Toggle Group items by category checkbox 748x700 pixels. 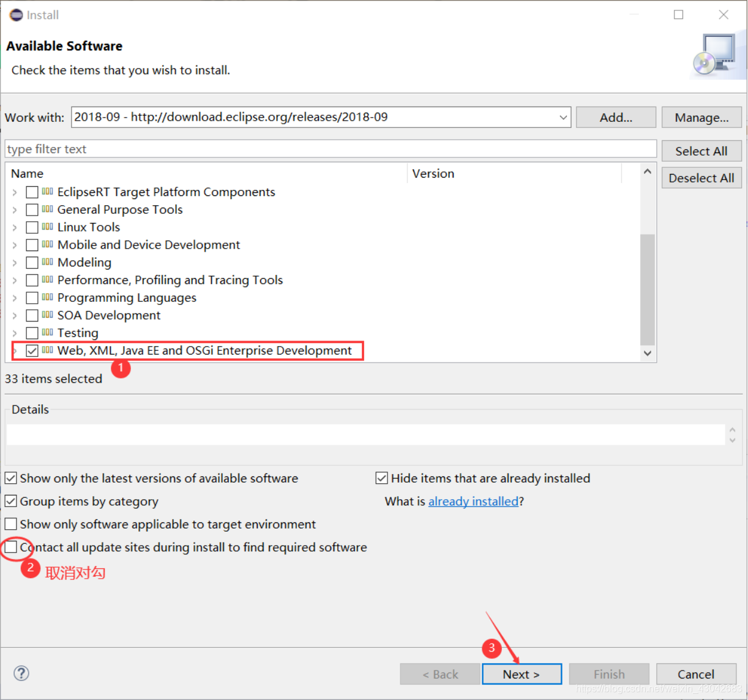[11, 501]
